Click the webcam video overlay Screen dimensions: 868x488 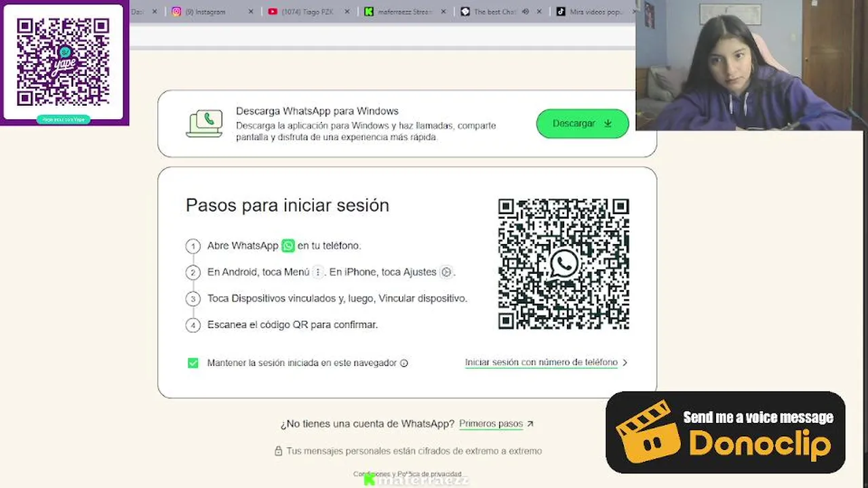coord(751,65)
